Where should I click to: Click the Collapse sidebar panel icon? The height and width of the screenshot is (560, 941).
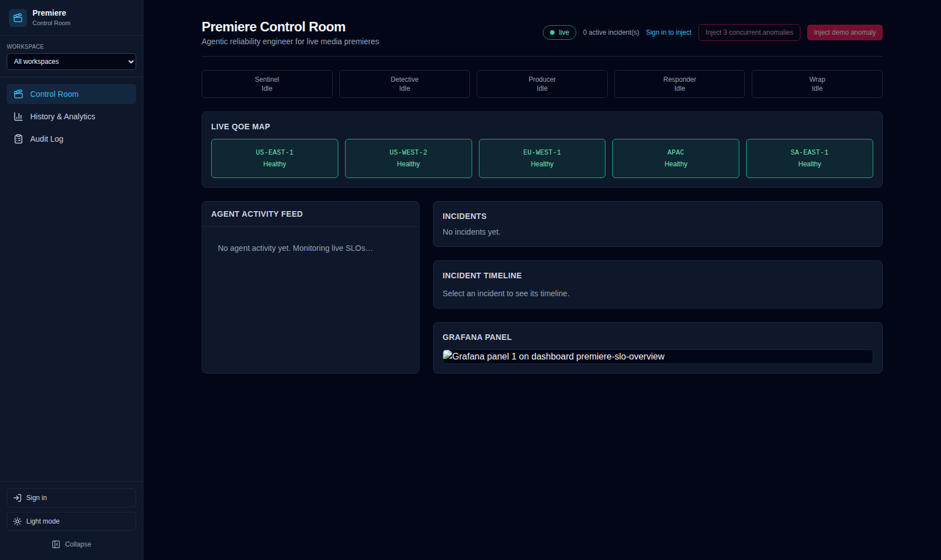56,544
